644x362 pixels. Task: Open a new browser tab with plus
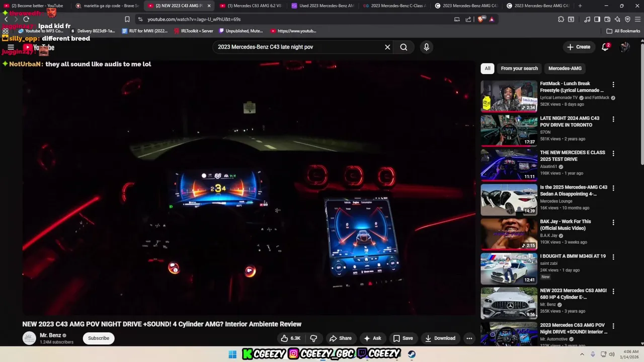tap(580, 6)
